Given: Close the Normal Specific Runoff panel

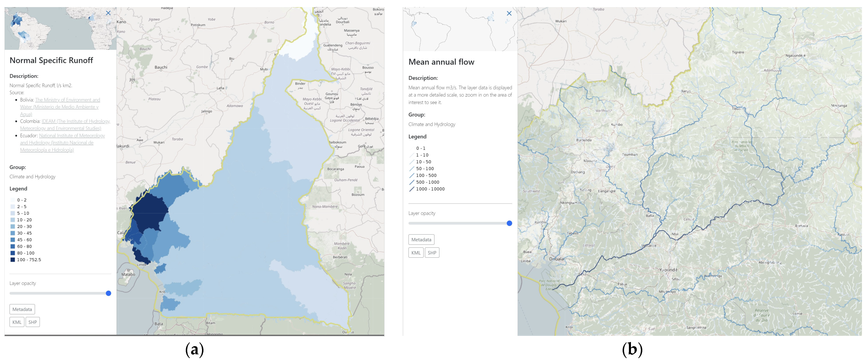Looking at the screenshot, I should coord(108,13).
